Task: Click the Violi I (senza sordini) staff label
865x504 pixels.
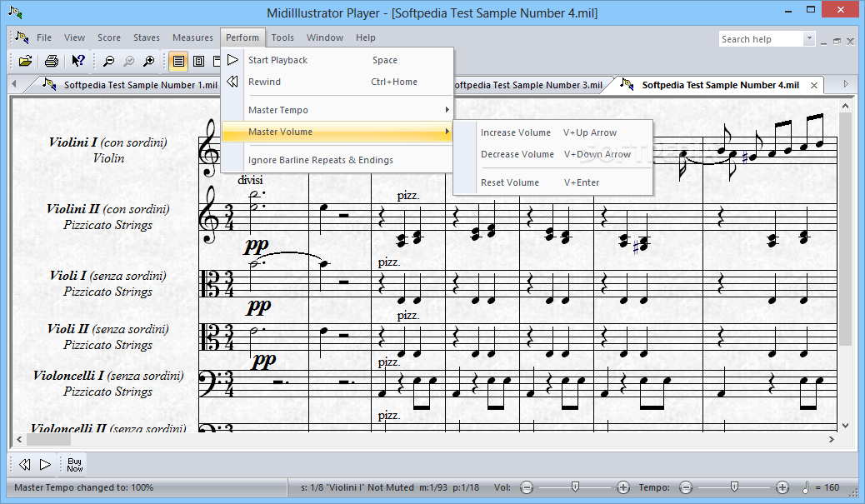Action: click(x=108, y=276)
